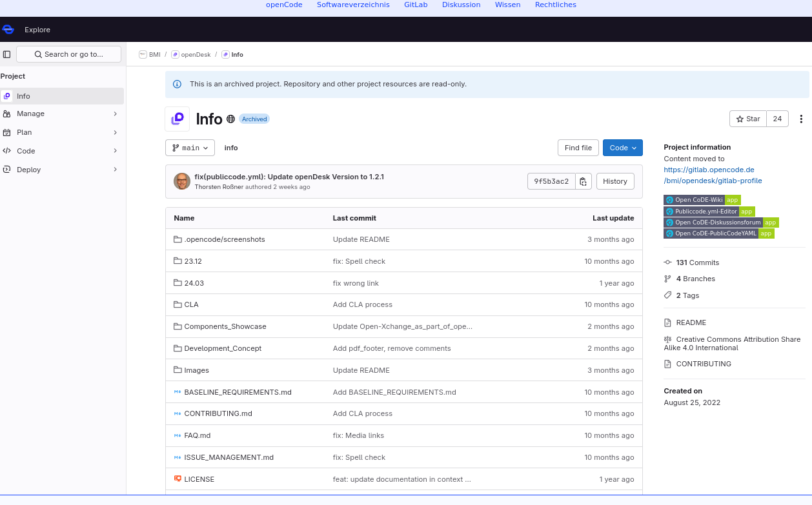Open the more actions kebab menu
Image resolution: width=812 pixels, height=505 pixels.
(801, 119)
